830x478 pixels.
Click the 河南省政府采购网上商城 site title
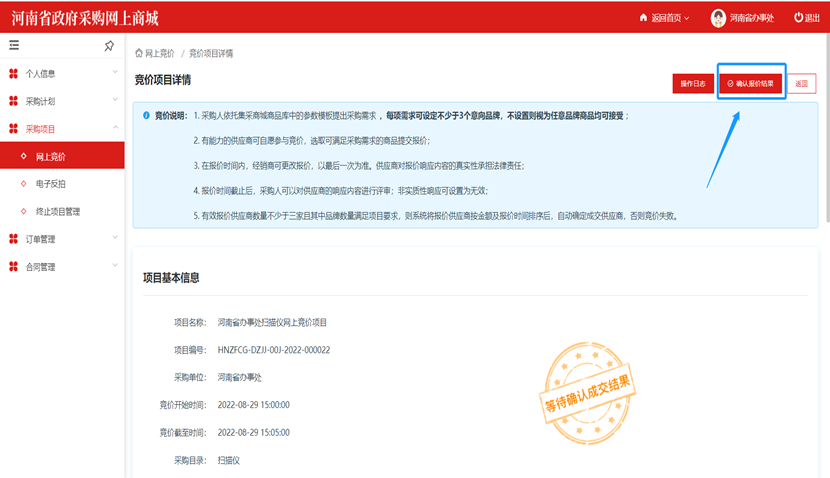coord(85,19)
